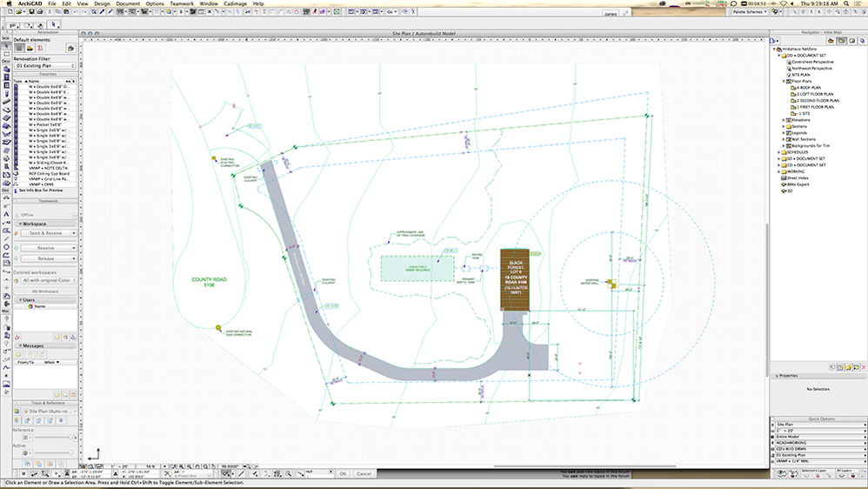Viewport: 868px width, 489px height.
Task: Collapse the Workspace section
Action: coord(20,224)
